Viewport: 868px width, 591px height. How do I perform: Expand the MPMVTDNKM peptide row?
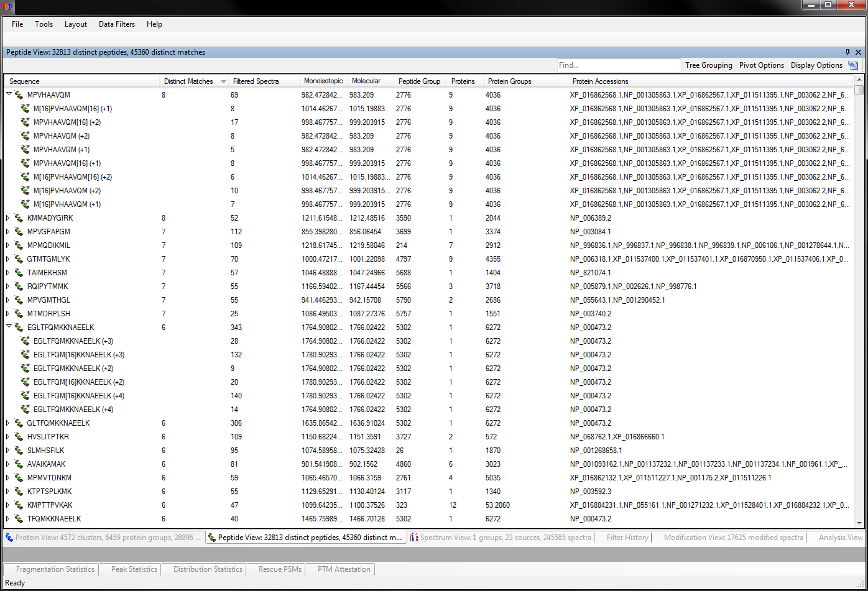tap(8, 478)
